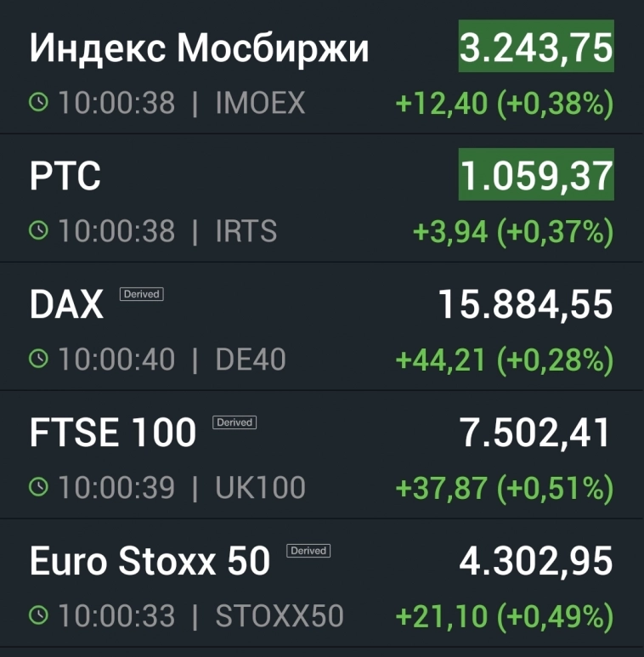The height and width of the screenshot is (657, 644).
Task: Click the DAX price 15.884,55
Action: [x=525, y=304]
